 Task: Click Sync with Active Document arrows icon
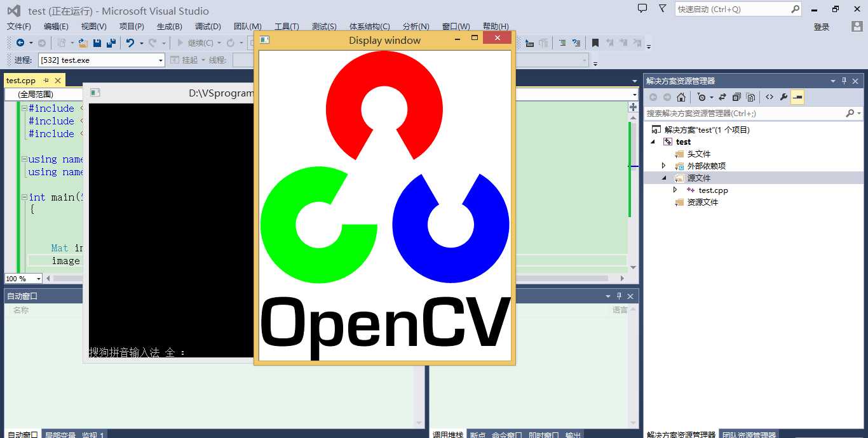pyautogui.click(x=722, y=97)
